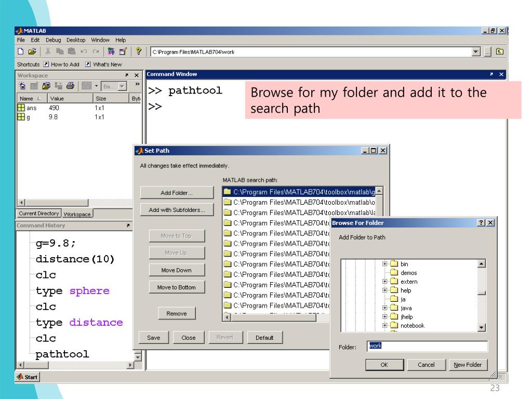The height and width of the screenshot is (399, 532).
Task: Open current directory dropdown arrow
Action: coord(476,52)
